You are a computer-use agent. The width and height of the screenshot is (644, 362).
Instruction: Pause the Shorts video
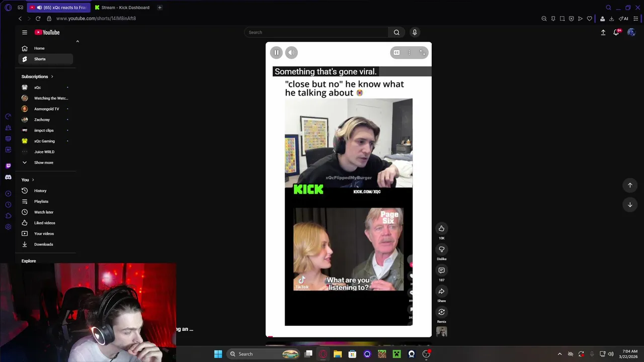[x=276, y=52]
